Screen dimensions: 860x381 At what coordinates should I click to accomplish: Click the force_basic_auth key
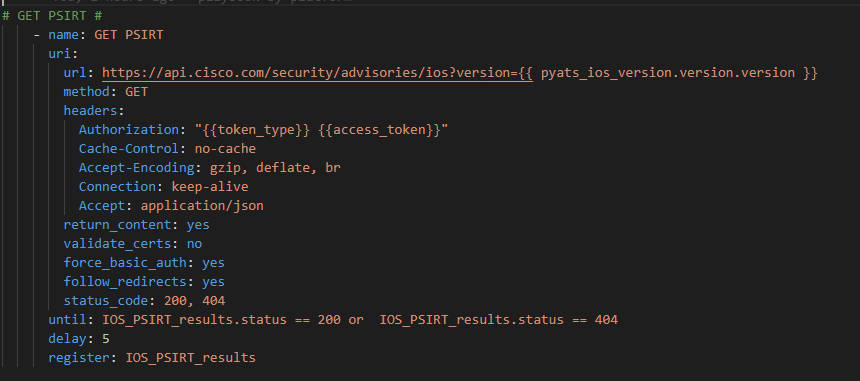point(125,263)
